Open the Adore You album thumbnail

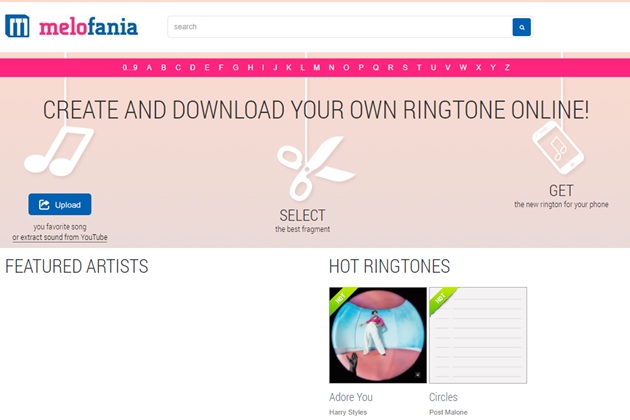pyautogui.click(x=377, y=335)
